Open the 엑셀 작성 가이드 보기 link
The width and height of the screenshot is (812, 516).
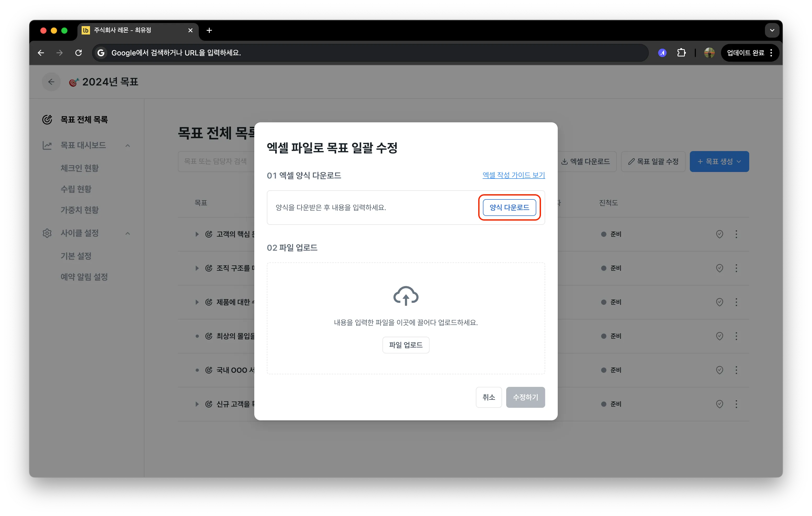(514, 175)
